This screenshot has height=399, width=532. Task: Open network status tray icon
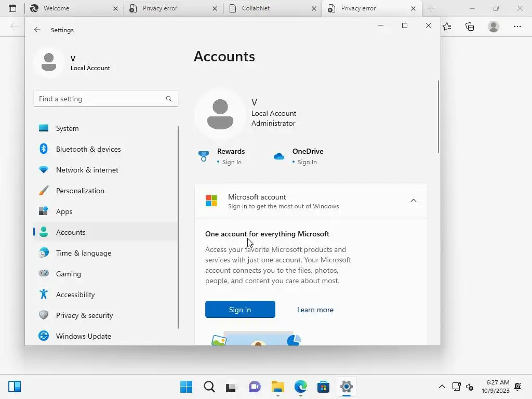[456, 387]
